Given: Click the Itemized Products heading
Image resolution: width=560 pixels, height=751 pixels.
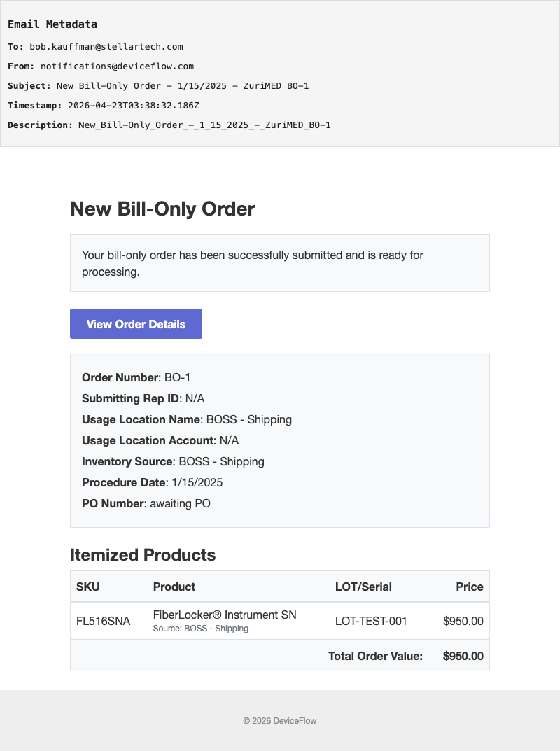Looking at the screenshot, I should 143,554.
